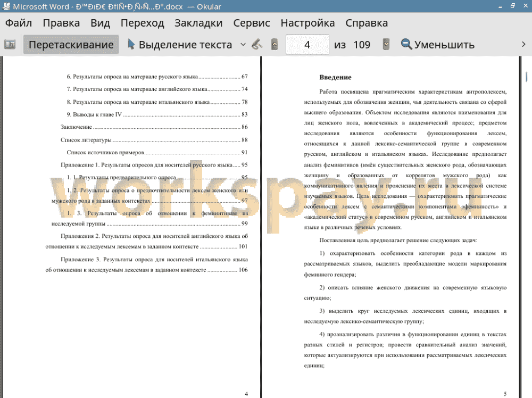
Task: Click entry 6. Результаты опроса русского языка
Action: 157,77
